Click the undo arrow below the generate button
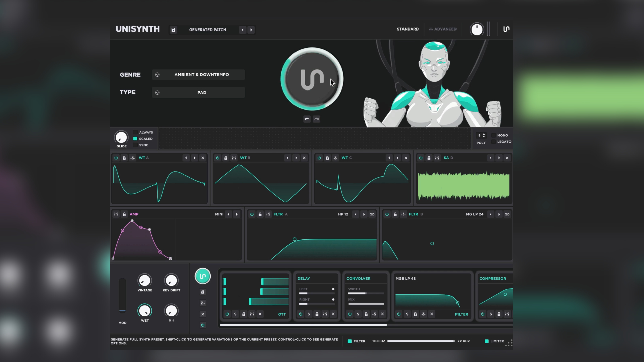Screen dimensions: 644x362 307,119
